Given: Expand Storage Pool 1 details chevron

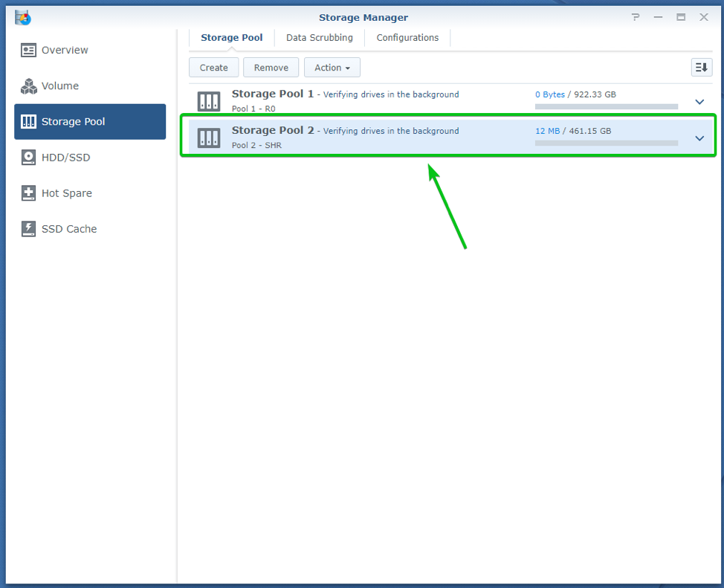Looking at the screenshot, I should (699, 102).
